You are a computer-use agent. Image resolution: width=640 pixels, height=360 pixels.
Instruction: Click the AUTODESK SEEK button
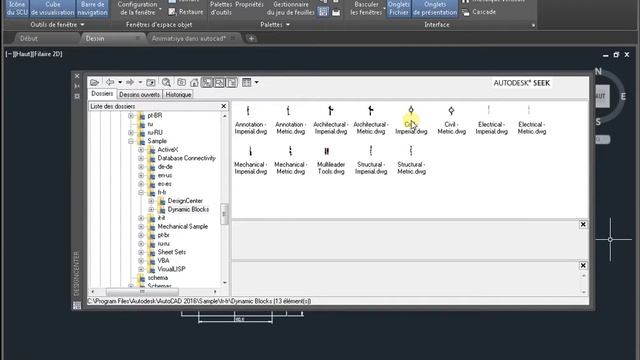tap(522, 83)
